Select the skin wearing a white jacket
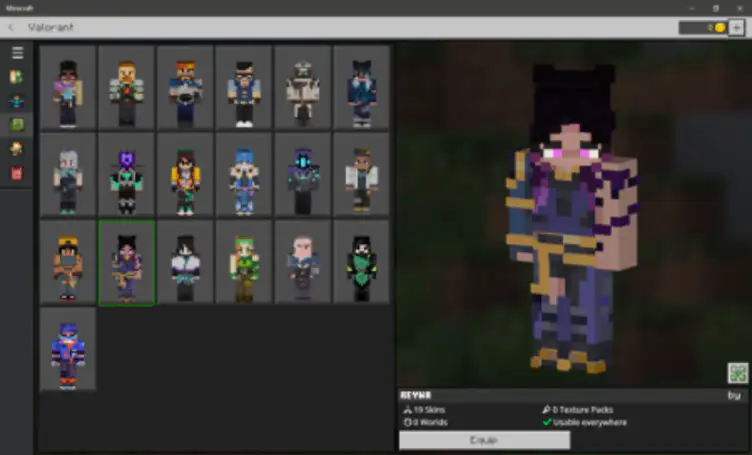752x455 pixels. 361,175
